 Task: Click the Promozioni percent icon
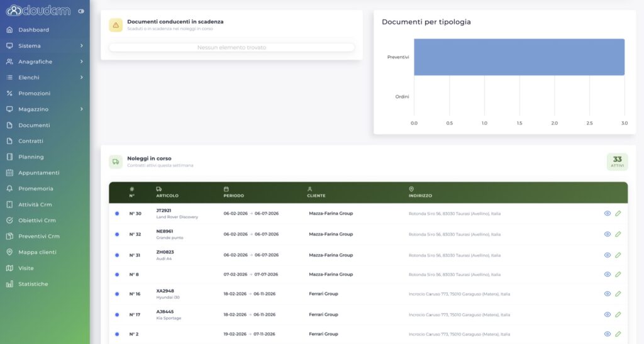pyautogui.click(x=9, y=93)
